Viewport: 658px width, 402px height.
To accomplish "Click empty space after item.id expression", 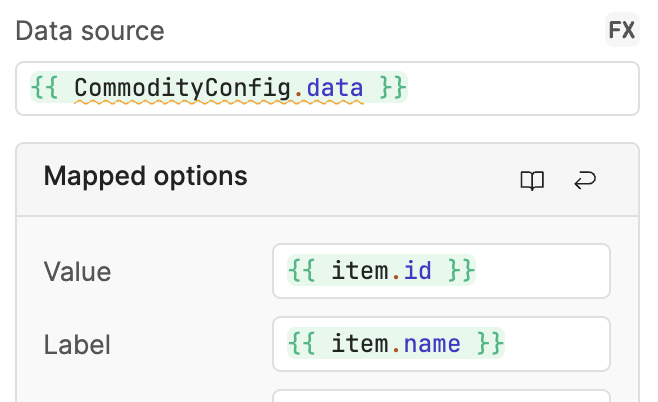I will [x=541, y=271].
